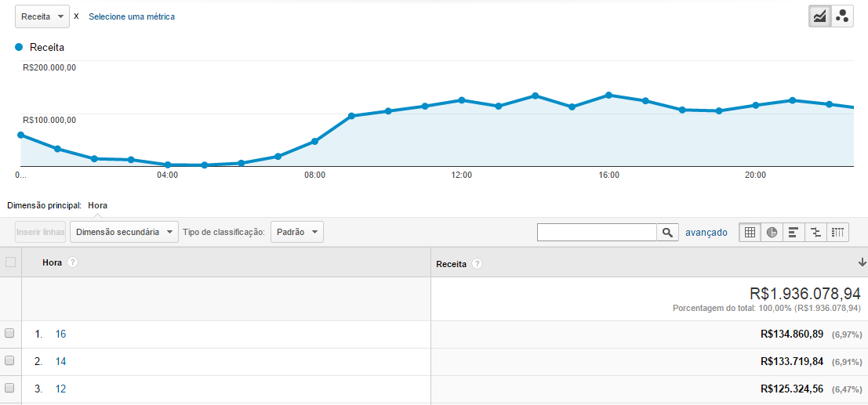
Task: Select the pie chart percentage view
Action: coord(772,232)
